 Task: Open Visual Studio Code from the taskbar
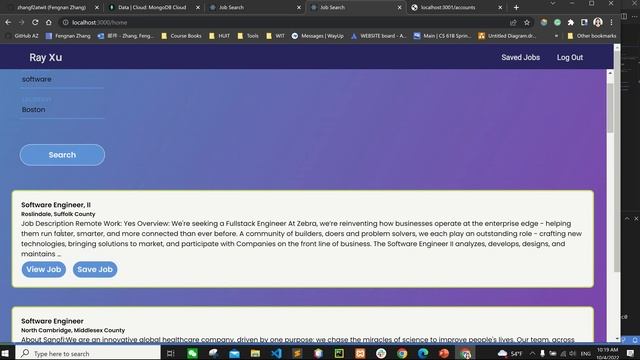point(276,353)
